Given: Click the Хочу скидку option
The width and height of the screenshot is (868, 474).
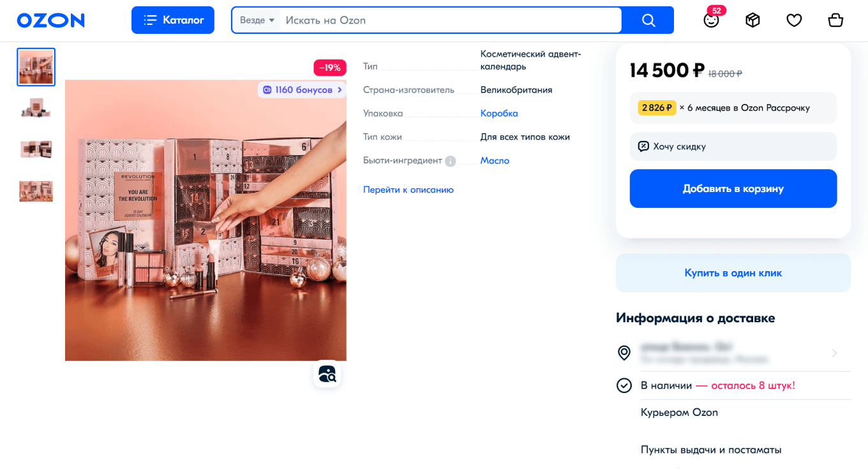Looking at the screenshot, I should click(733, 146).
